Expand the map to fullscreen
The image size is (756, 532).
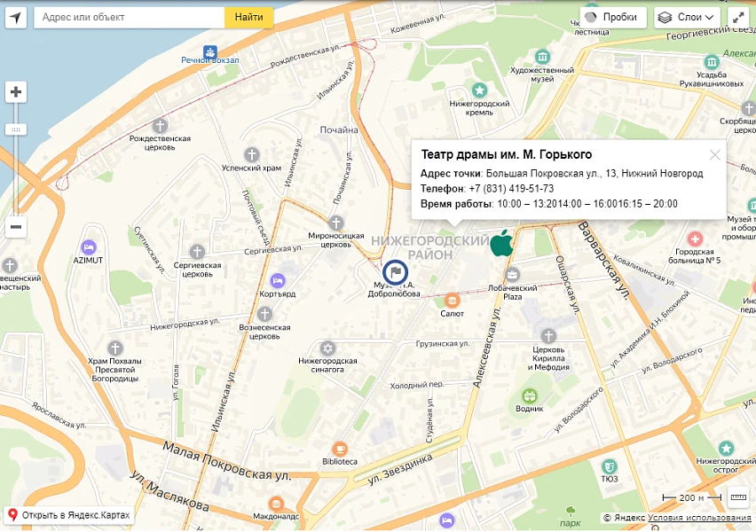pos(738,18)
